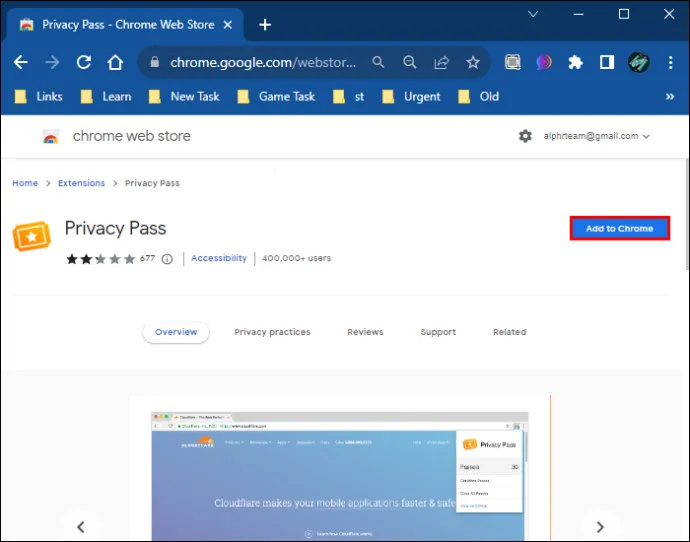Switch to the Related tab
This screenshot has height=542, width=690.
(510, 332)
